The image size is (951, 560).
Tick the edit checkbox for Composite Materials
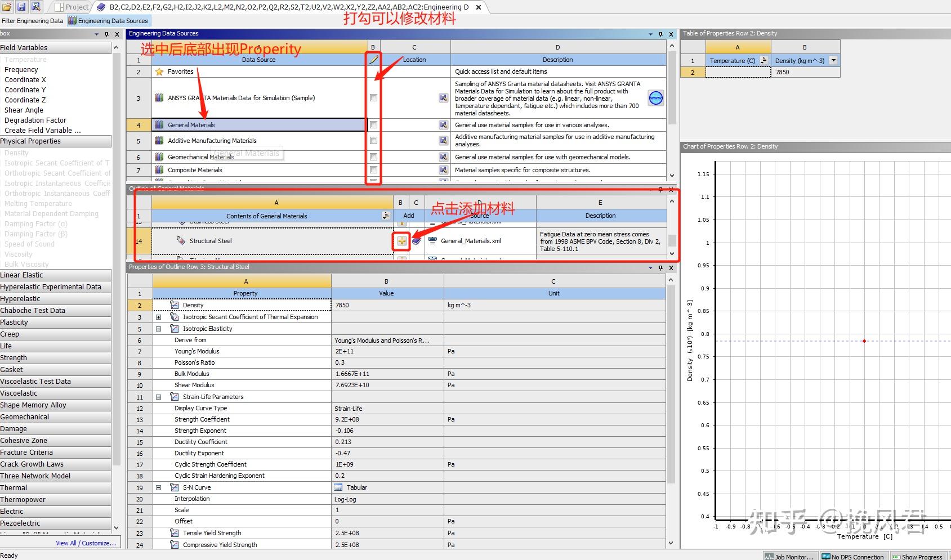click(x=373, y=170)
